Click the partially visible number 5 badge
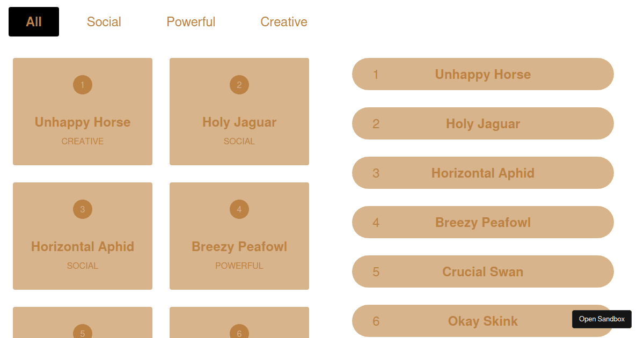644x338 pixels. click(x=83, y=333)
